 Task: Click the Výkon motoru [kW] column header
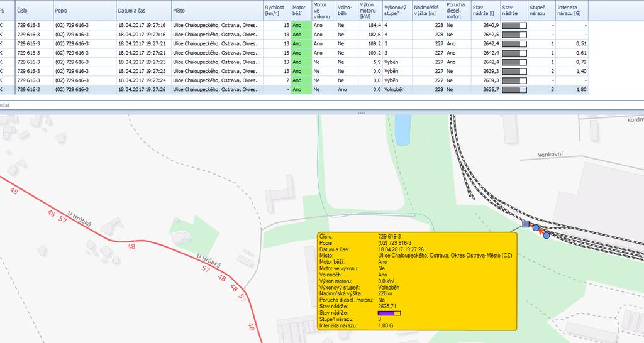370,11
